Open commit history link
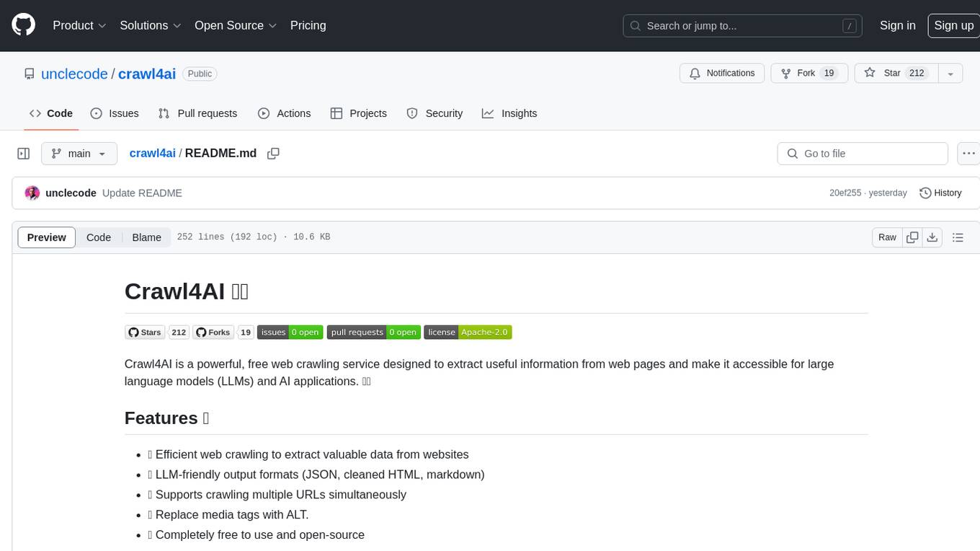 [940, 193]
